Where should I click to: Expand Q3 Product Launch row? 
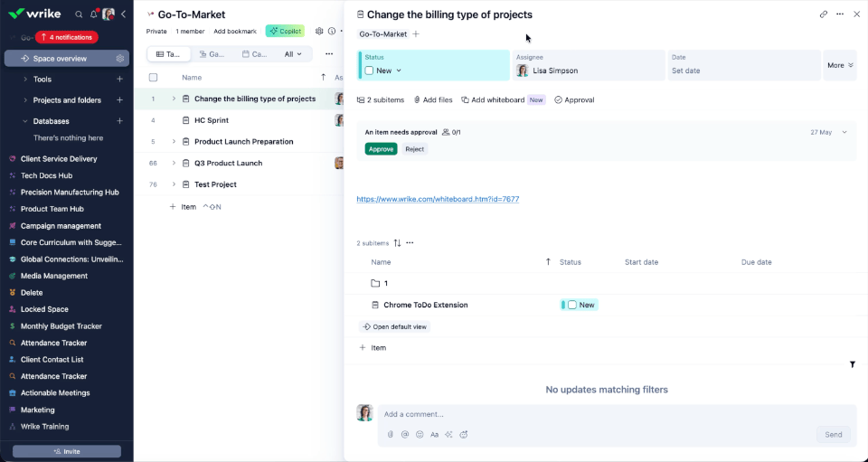pyautogui.click(x=174, y=164)
